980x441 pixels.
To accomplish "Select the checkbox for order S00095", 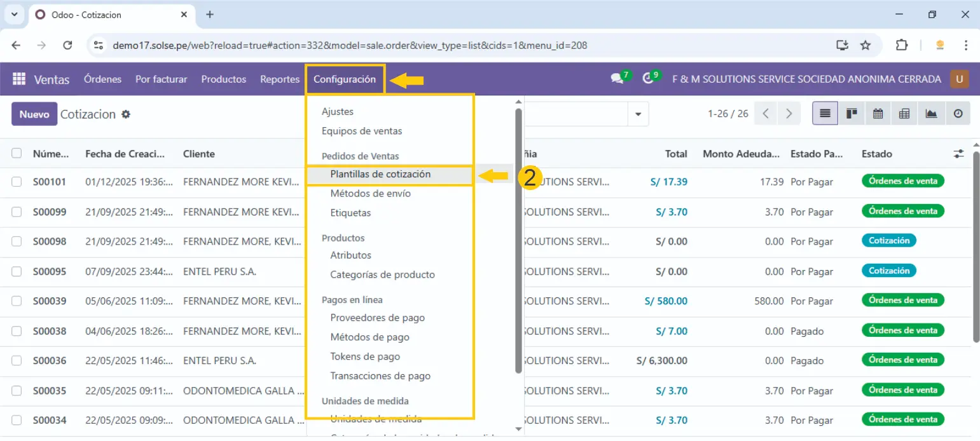I will point(17,271).
